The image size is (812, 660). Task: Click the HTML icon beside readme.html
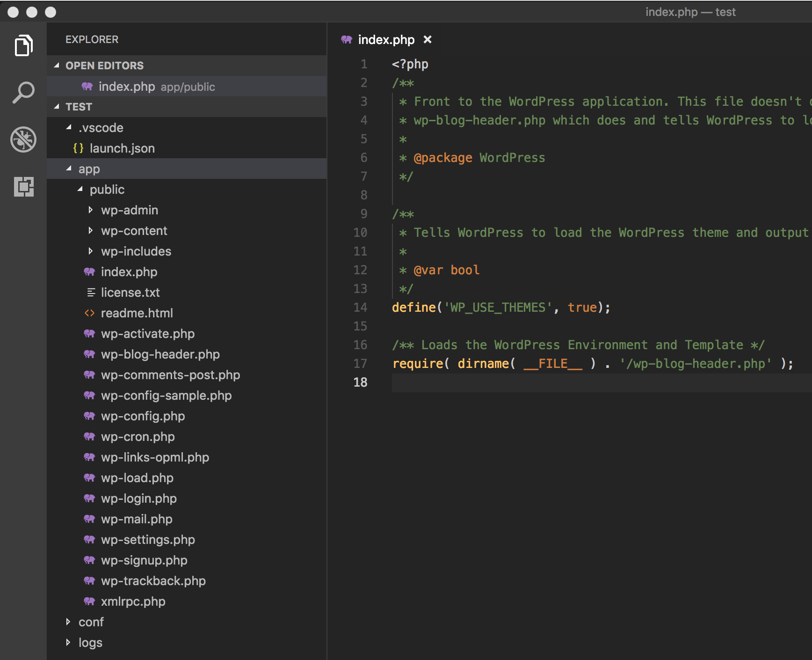point(89,313)
